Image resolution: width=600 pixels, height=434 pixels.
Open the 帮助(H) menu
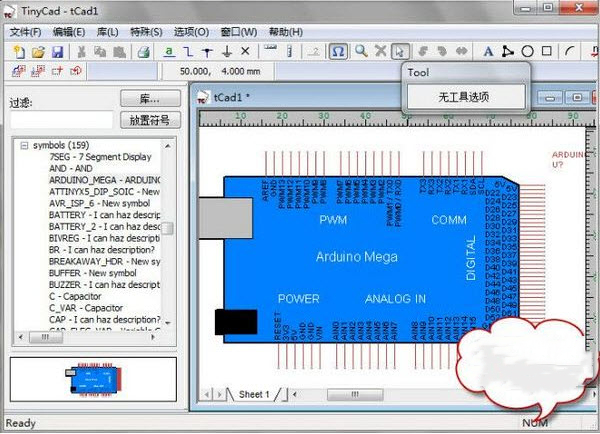285,32
